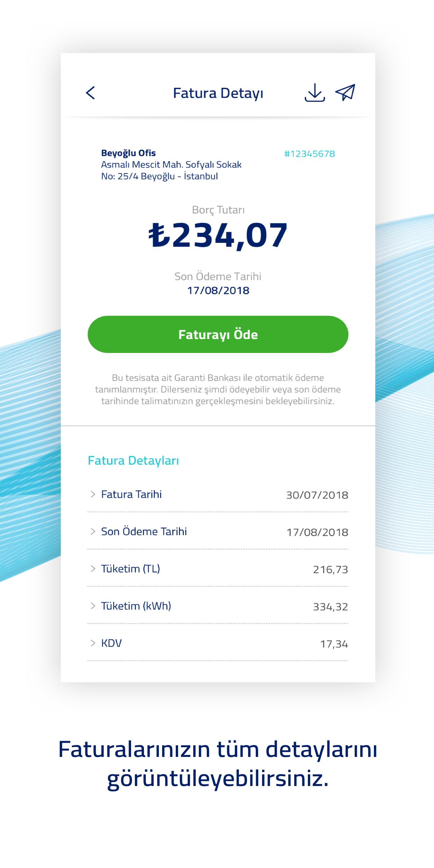Expand the Son Ödeme Tarihi row chevron
The image size is (434, 868).
pos(93,531)
